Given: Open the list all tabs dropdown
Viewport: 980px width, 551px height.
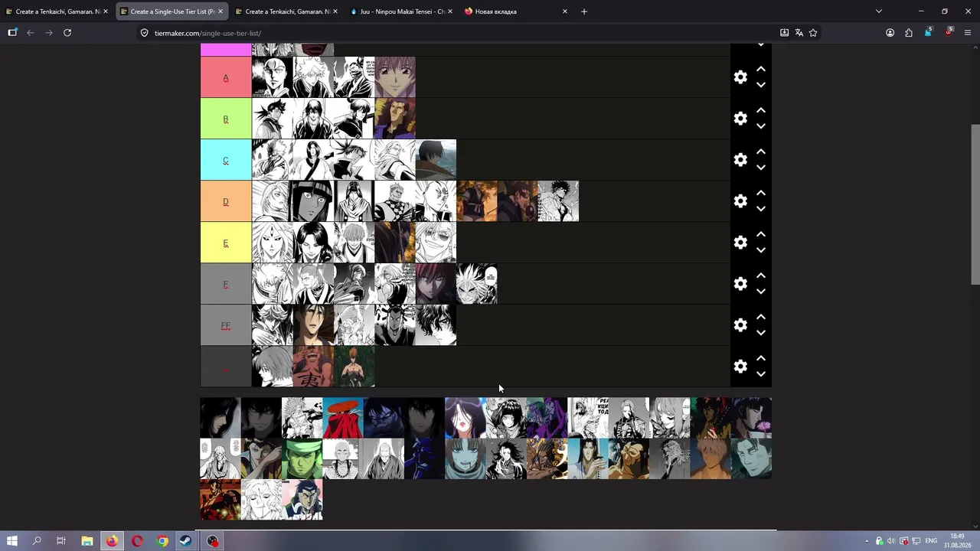Looking at the screenshot, I should 879,11.
